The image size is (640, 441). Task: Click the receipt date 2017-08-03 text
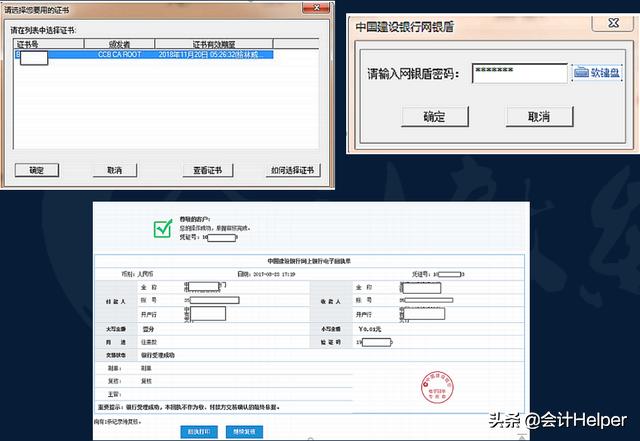pyautogui.click(x=266, y=274)
